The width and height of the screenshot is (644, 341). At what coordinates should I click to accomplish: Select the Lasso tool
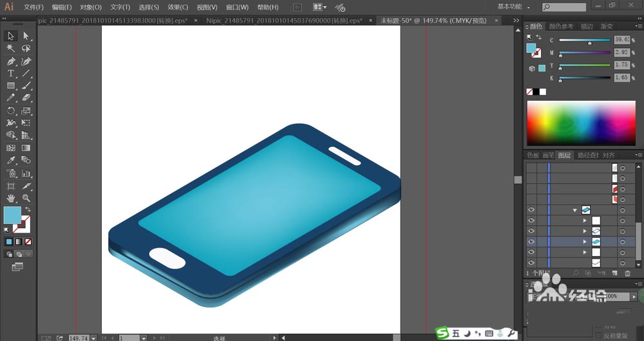[26, 48]
